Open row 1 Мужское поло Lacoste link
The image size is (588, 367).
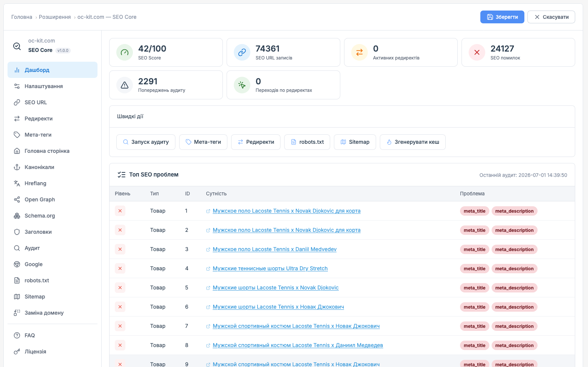pyautogui.click(x=286, y=211)
